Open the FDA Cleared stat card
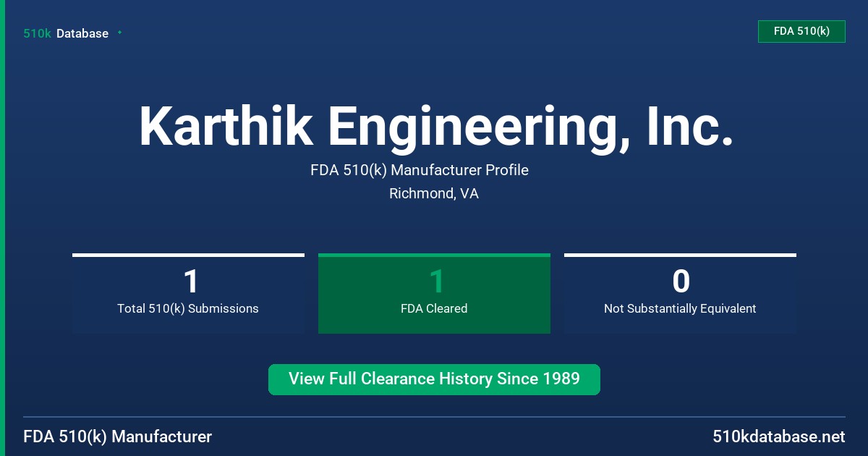 [434, 293]
